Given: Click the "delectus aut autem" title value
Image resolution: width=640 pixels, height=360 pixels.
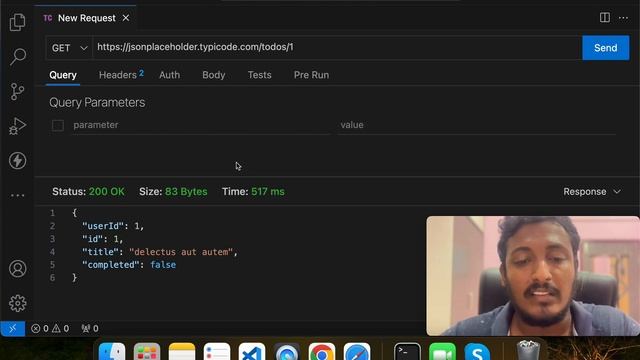Looking at the screenshot, I should [x=181, y=252].
